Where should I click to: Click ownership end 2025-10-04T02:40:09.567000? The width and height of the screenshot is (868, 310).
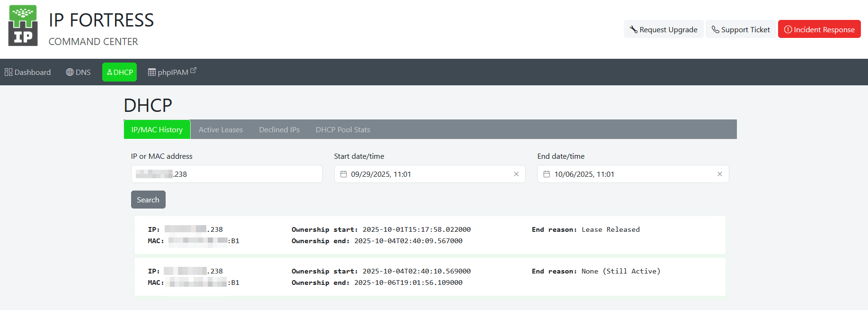pyautogui.click(x=408, y=241)
